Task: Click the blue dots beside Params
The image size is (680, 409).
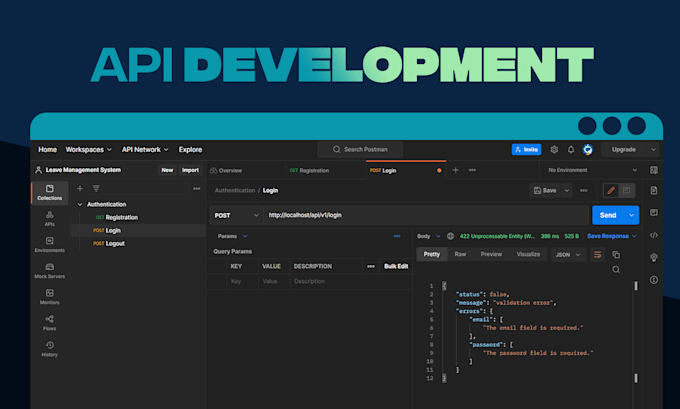Action: tap(397, 236)
